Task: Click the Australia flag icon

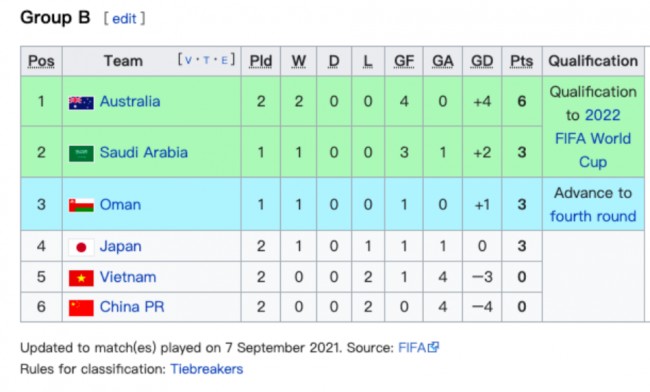Action: click(x=81, y=102)
